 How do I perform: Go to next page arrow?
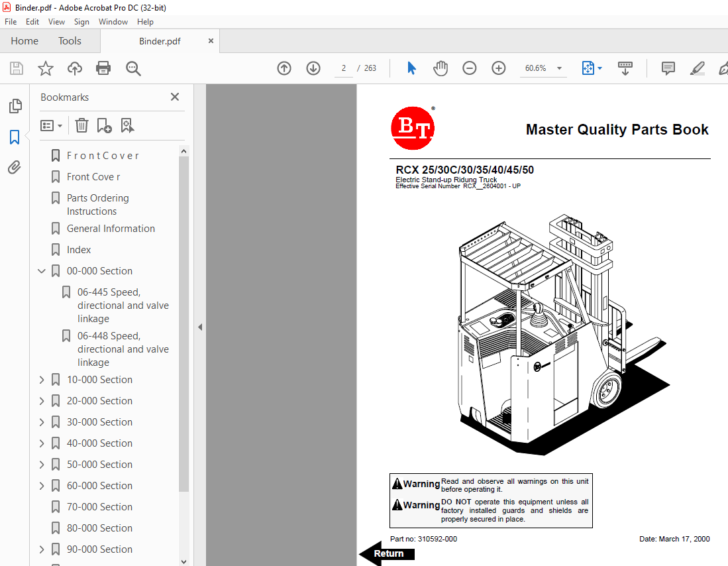click(313, 68)
